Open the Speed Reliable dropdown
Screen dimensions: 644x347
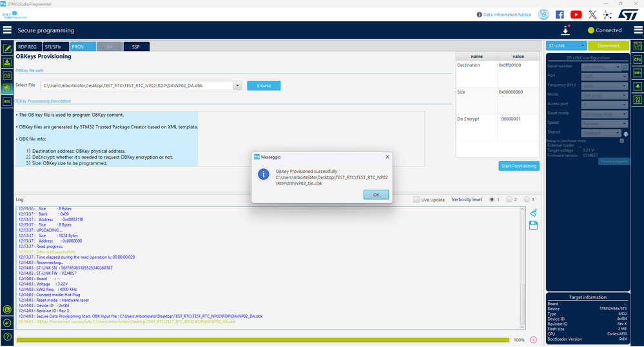click(x=605, y=123)
